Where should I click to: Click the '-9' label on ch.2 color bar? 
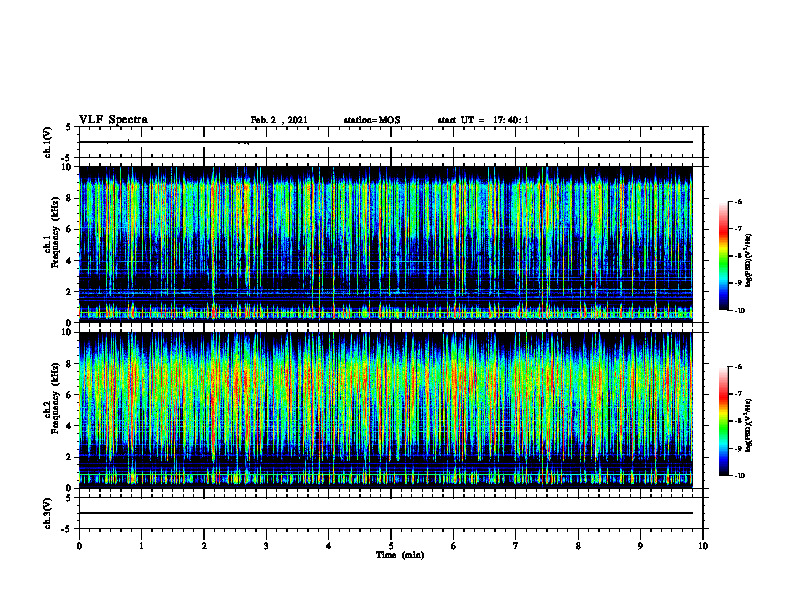pyautogui.click(x=738, y=448)
